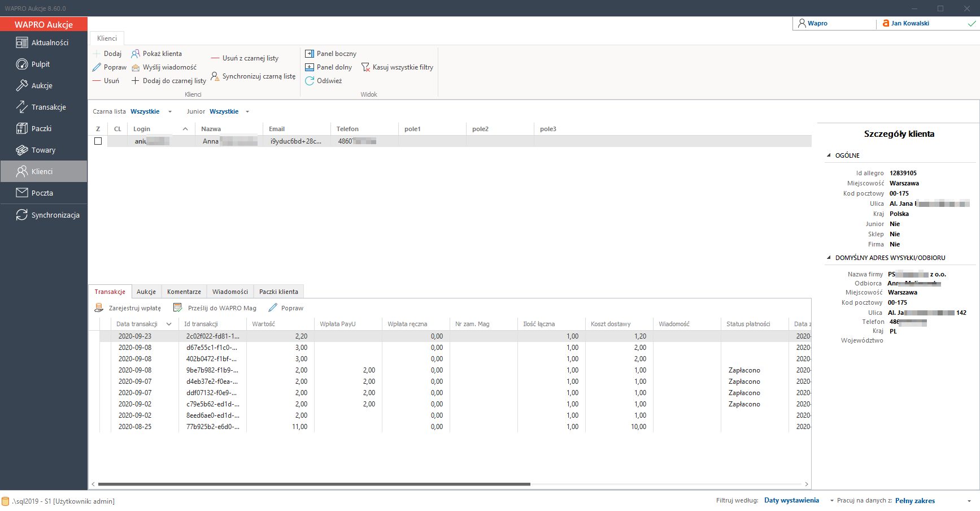Open Poczta mailbox section
The image size is (980, 511).
click(43, 193)
